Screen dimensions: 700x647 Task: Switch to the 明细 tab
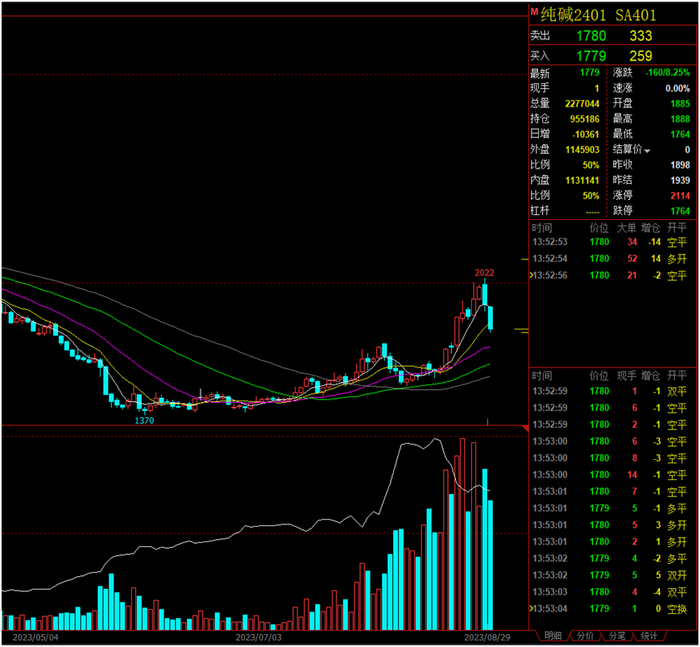[x=553, y=636]
